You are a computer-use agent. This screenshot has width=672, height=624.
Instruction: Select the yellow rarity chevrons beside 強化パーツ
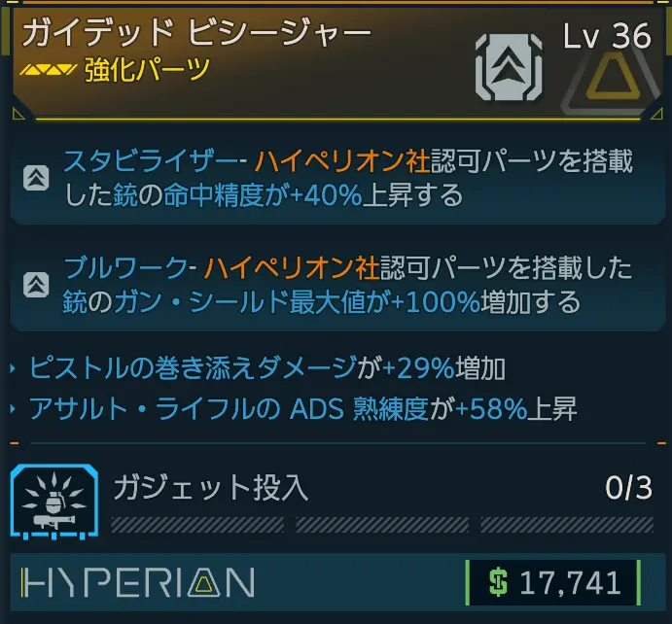tap(49, 69)
